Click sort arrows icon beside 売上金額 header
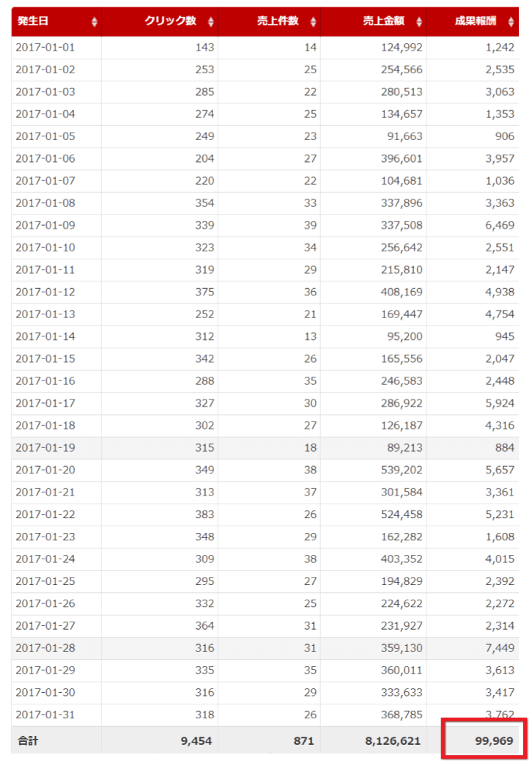 (x=419, y=22)
